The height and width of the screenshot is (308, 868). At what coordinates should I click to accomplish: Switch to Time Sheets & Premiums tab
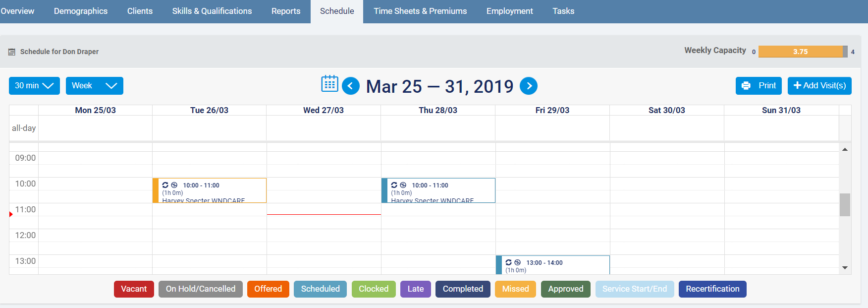pos(420,11)
